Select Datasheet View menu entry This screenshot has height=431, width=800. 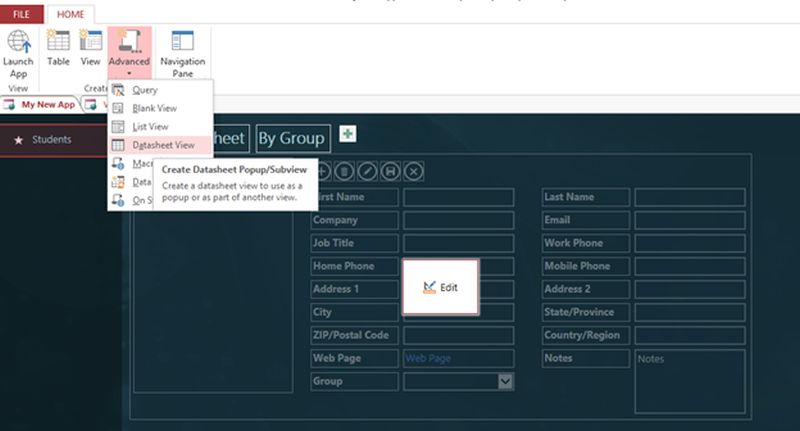pyautogui.click(x=160, y=145)
